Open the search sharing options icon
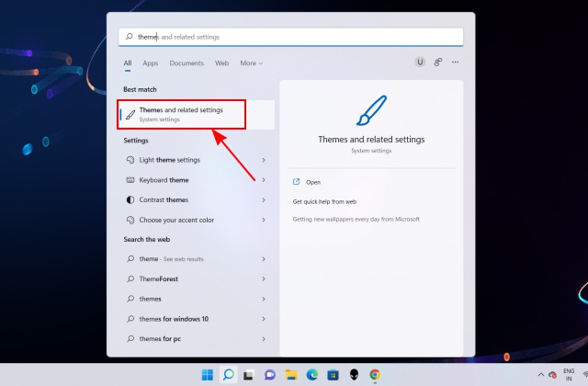The width and height of the screenshot is (588, 386). point(437,62)
